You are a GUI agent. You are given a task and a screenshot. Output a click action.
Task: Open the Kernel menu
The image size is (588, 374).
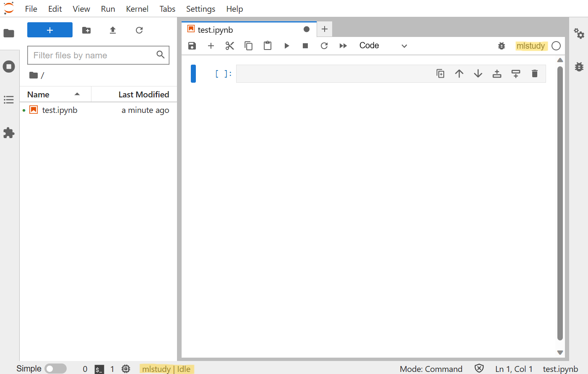[137, 9]
